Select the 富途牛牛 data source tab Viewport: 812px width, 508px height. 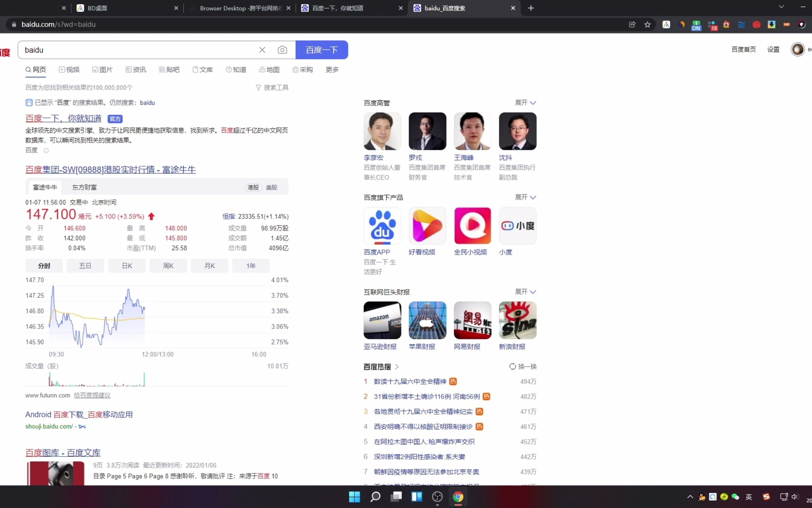(x=45, y=187)
